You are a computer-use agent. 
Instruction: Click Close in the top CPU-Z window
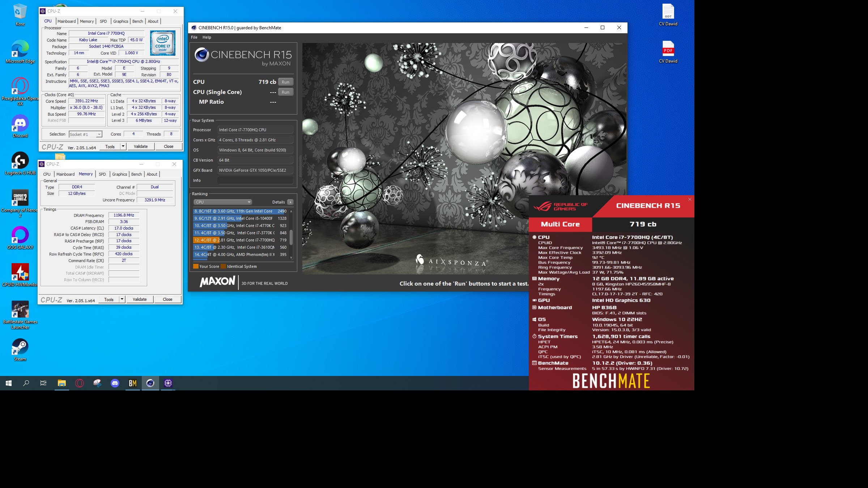pyautogui.click(x=169, y=146)
